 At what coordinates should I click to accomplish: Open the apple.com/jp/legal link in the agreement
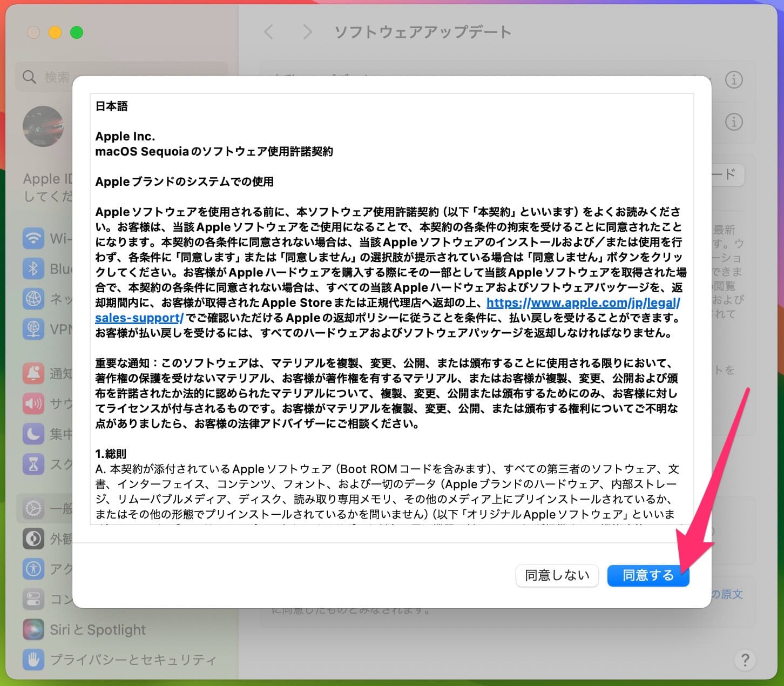pos(583,302)
